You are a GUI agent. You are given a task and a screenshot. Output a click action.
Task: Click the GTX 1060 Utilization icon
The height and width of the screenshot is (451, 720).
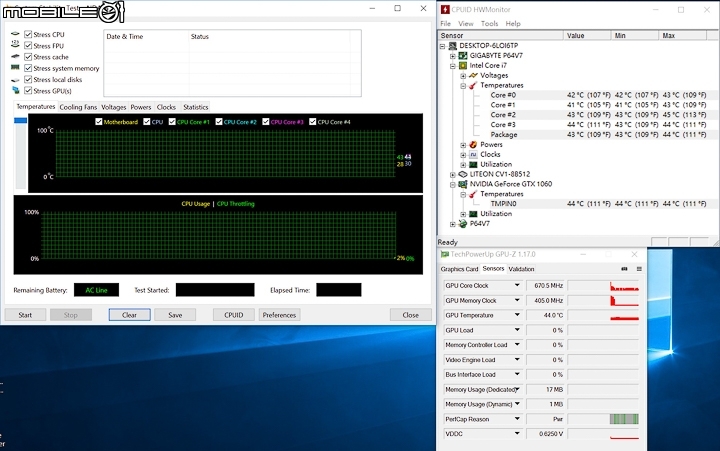coord(473,214)
